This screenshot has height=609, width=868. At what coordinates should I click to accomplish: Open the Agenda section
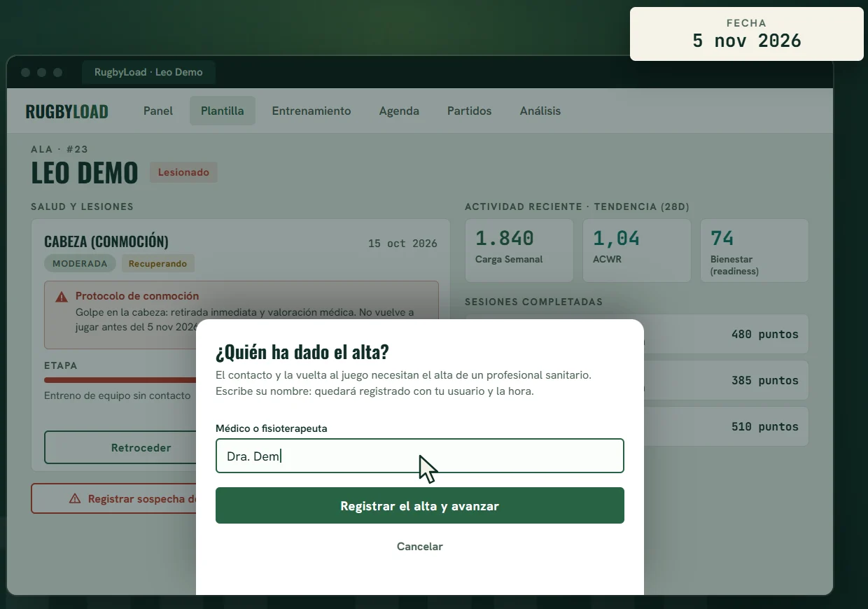coord(399,111)
